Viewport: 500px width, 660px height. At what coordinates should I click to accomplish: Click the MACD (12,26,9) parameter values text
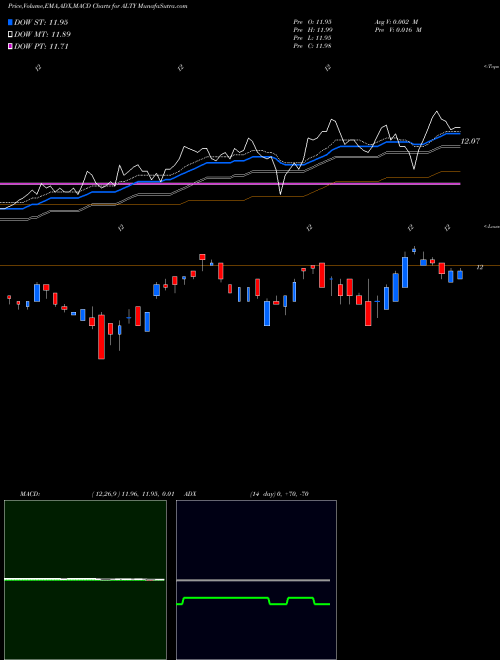click(133, 494)
